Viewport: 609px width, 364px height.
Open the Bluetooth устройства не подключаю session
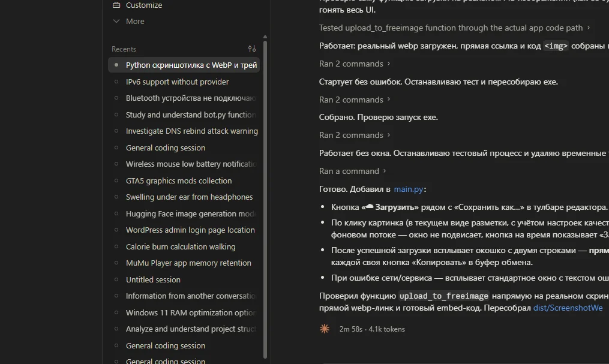(184, 98)
